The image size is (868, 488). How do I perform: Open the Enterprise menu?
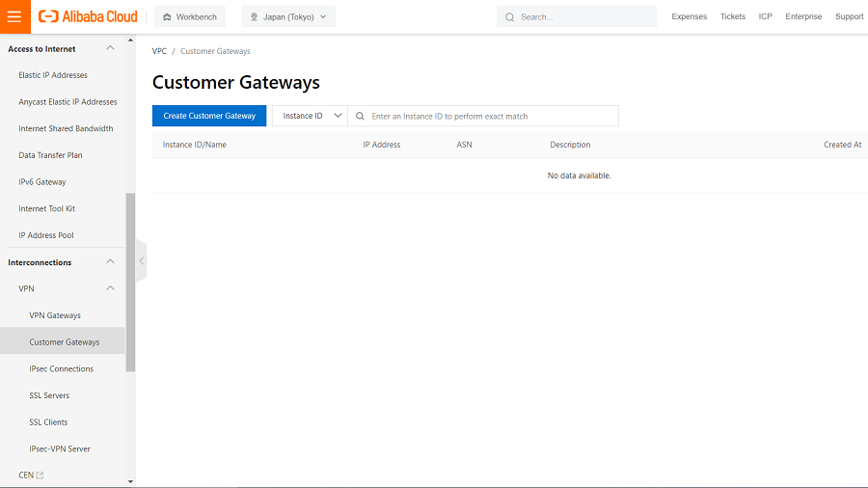click(803, 16)
